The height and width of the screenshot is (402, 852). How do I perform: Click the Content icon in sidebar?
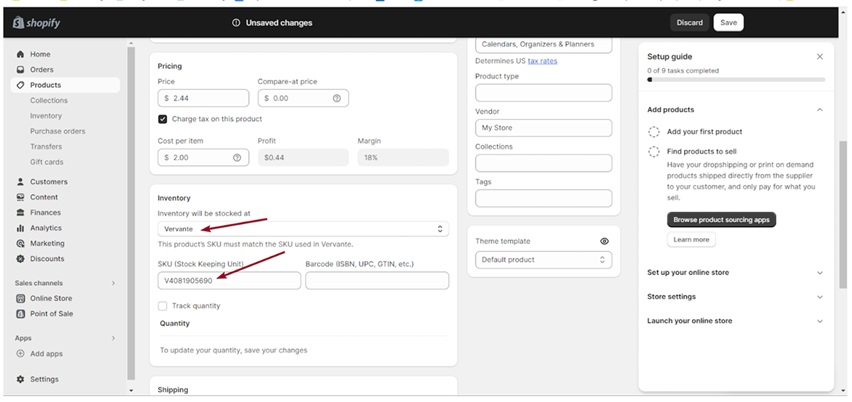pos(21,197)
